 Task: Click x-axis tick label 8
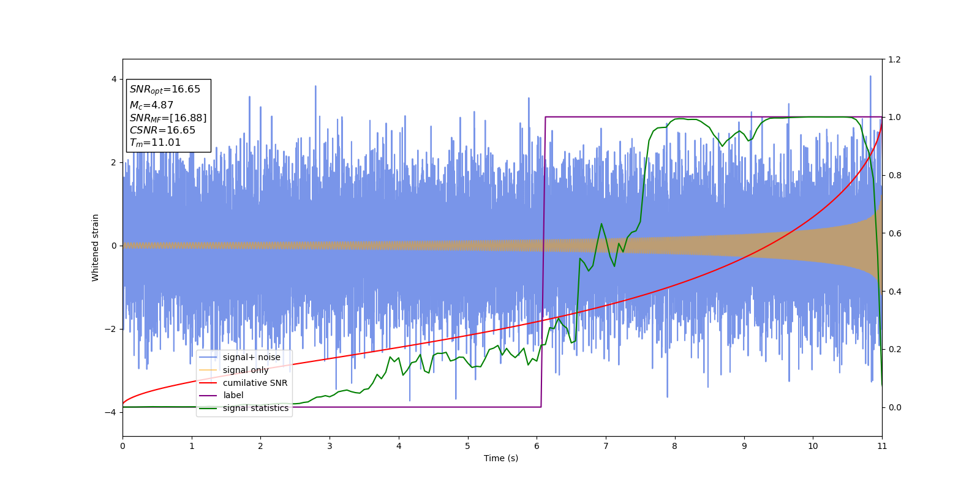coord(675,446)
